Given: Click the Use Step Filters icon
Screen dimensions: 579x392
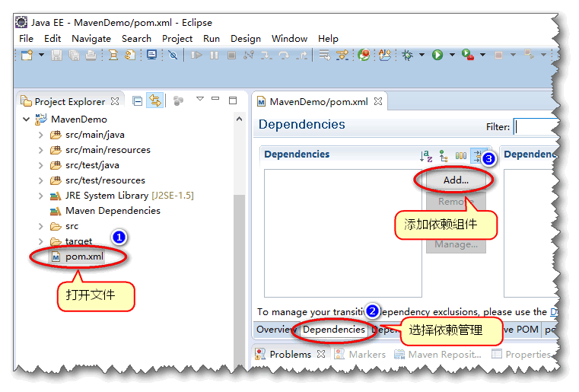Looking at the screenshot, I should coord(342,56).
